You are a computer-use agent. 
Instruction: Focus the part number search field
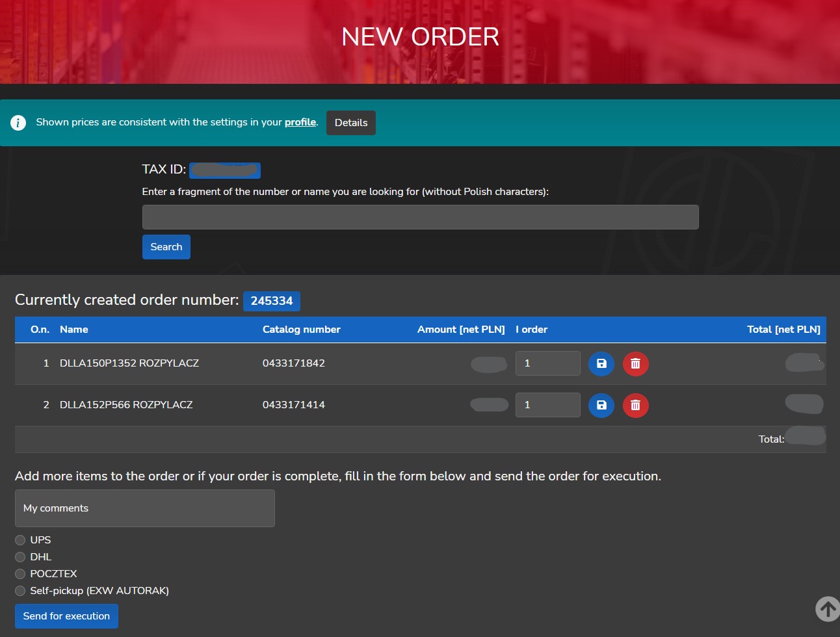pyautogui.click(x=421, y=217)
